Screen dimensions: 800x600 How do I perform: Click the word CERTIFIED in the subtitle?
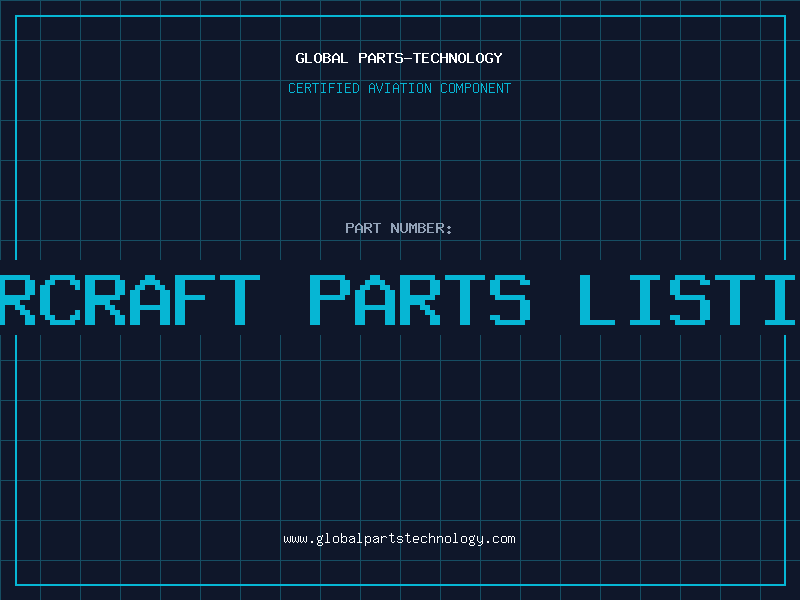322,88
